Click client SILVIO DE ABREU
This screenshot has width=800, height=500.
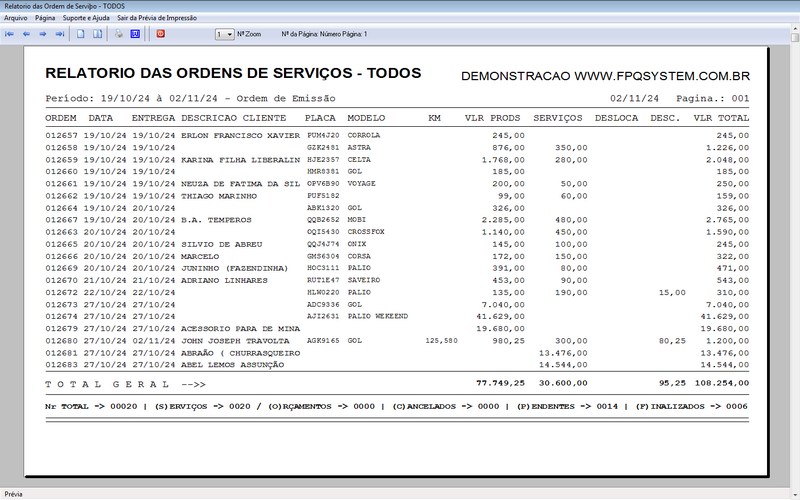click(221, 244)
